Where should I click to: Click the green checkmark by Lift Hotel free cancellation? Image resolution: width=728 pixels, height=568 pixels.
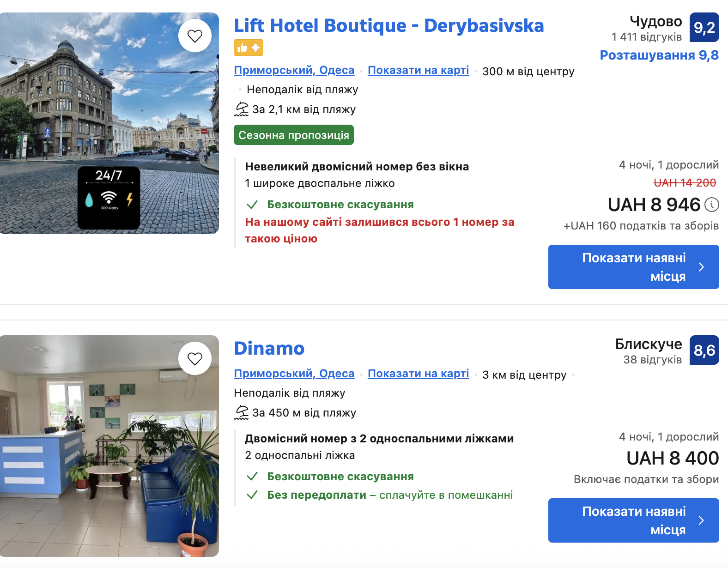[252, 205]
